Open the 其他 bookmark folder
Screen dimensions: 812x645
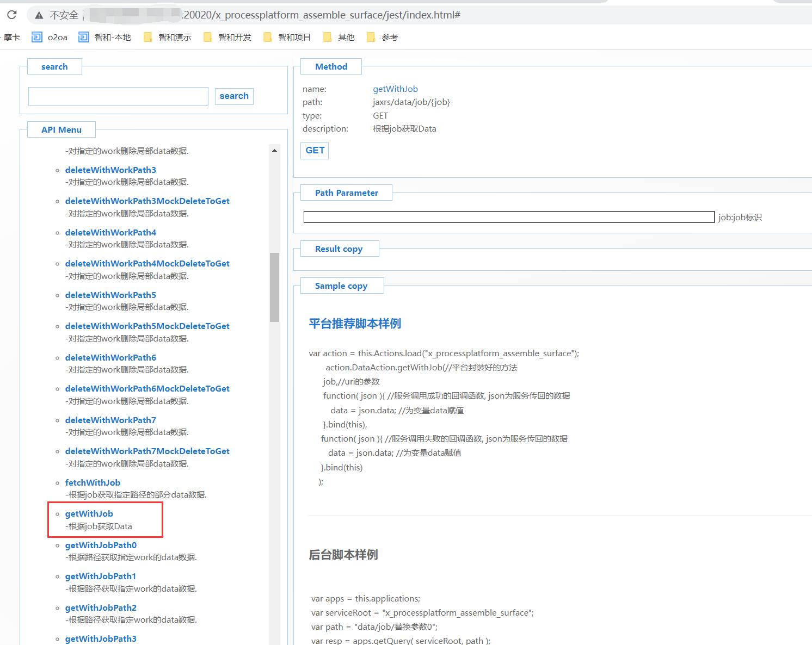pos(339,37)
